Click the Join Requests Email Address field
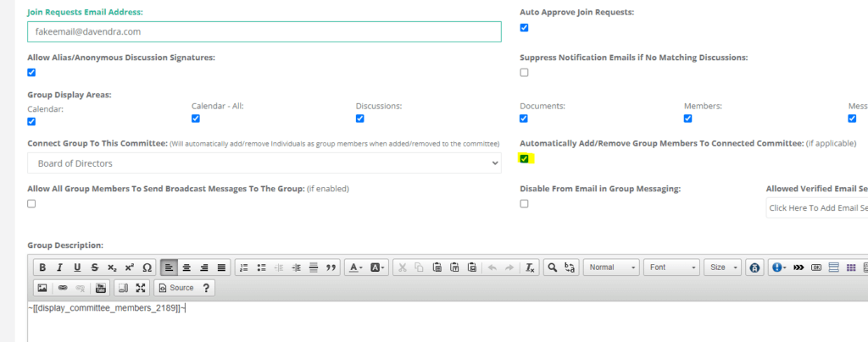 tap(264, 31)
